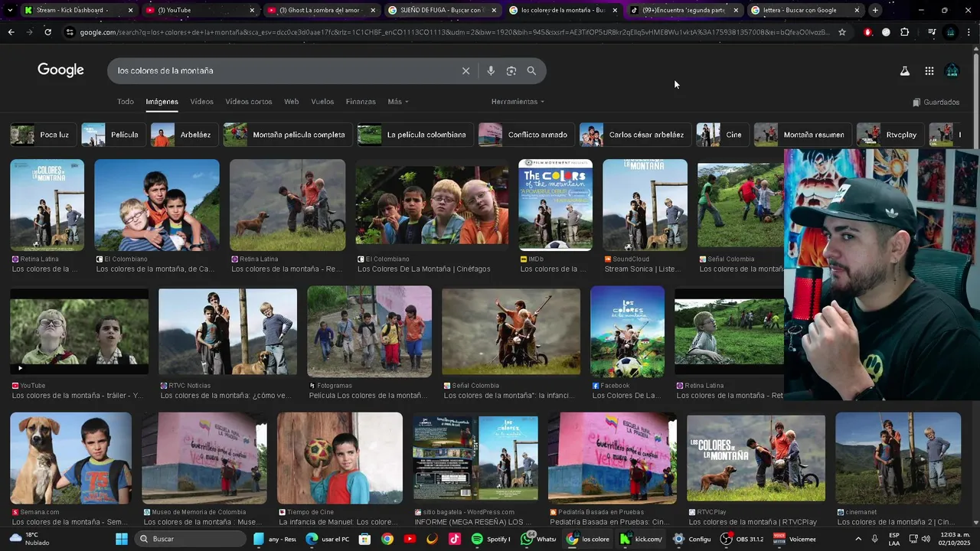Click in the Google search input field
This screenshot has width=980, height=551.
point(287,70)
